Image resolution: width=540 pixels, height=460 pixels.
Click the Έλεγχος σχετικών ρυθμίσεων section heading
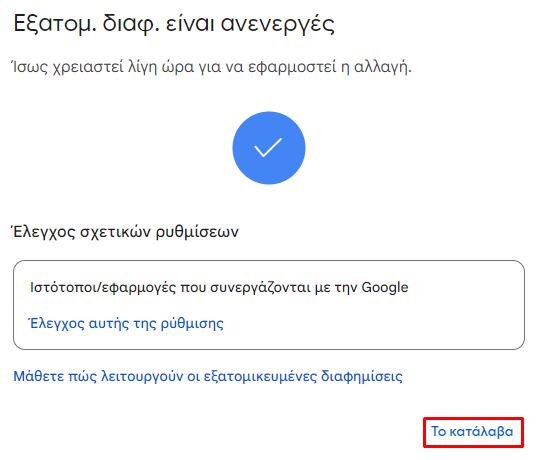tap(125, 232)
